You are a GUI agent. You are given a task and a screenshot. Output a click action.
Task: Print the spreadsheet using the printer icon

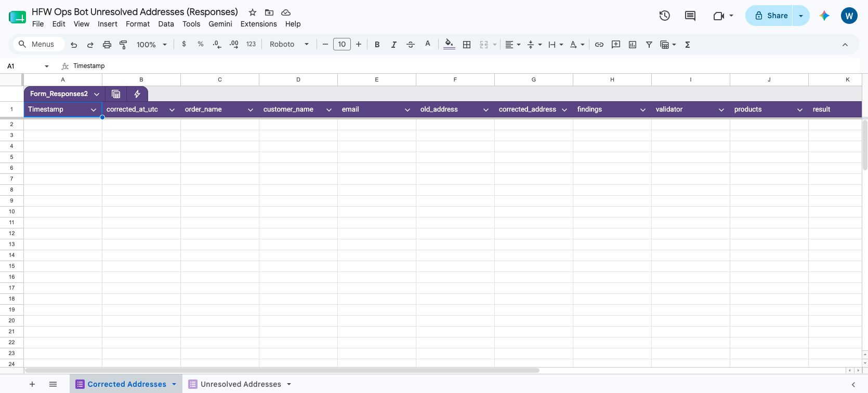point(107,45)
